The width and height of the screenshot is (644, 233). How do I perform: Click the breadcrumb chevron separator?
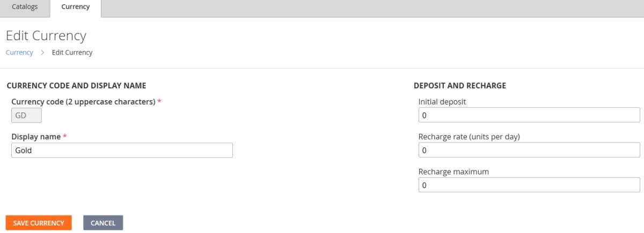tap(42, 52)
